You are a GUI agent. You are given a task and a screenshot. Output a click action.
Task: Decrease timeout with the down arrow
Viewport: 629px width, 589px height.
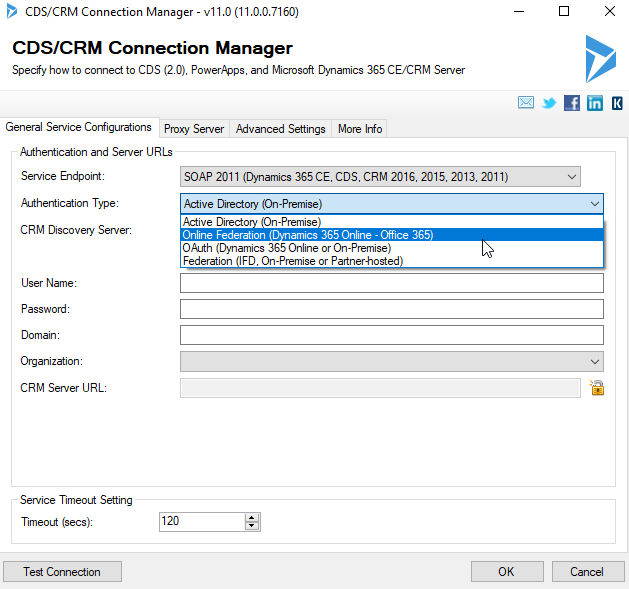pyautogui.click(x=252, y=526)
